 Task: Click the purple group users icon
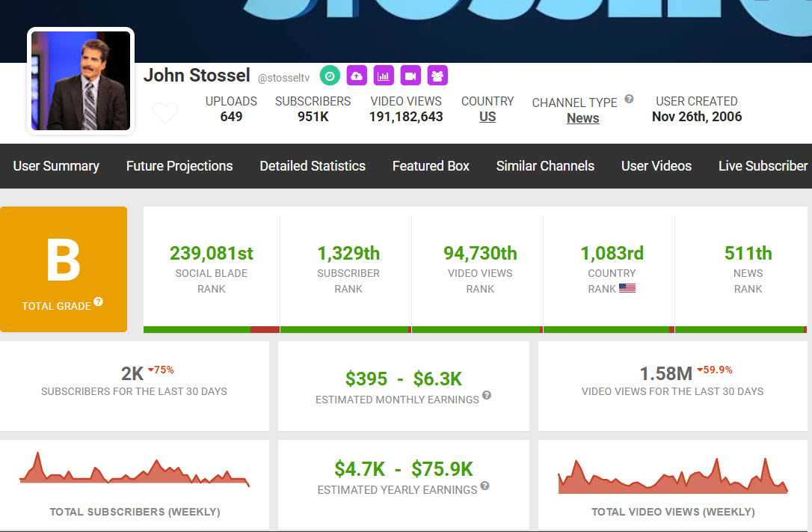(437, 76)
